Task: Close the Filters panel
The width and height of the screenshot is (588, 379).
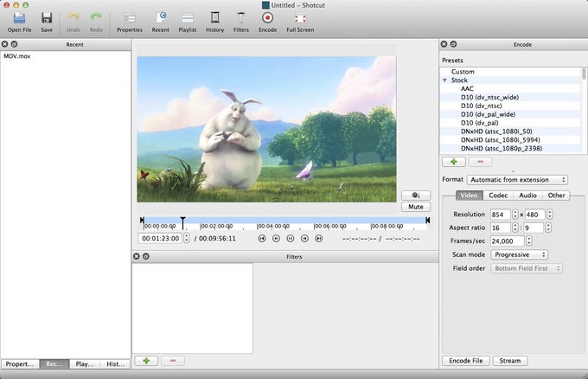Action: pos(137,256)
